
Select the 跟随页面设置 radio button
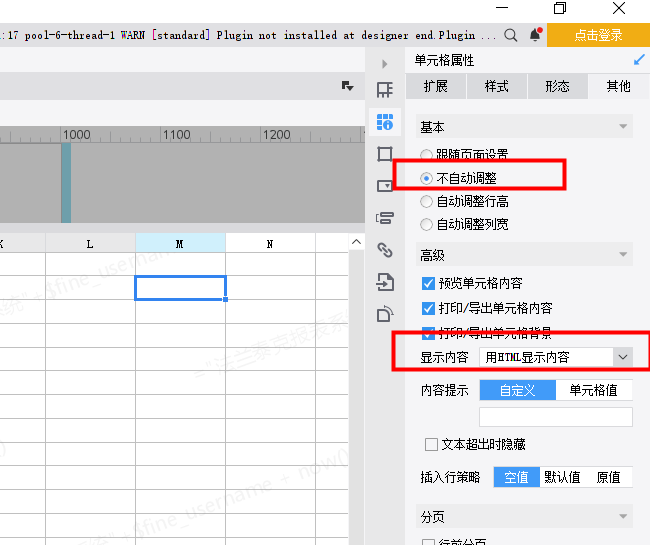pyautogui.click(x=426, y=155)
